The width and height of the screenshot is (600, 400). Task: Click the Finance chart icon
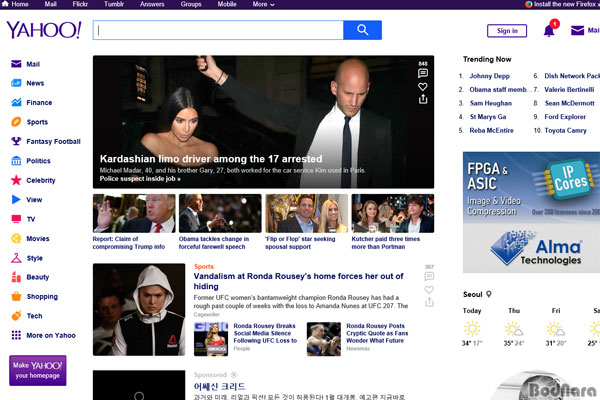click(x=16, y=102)
